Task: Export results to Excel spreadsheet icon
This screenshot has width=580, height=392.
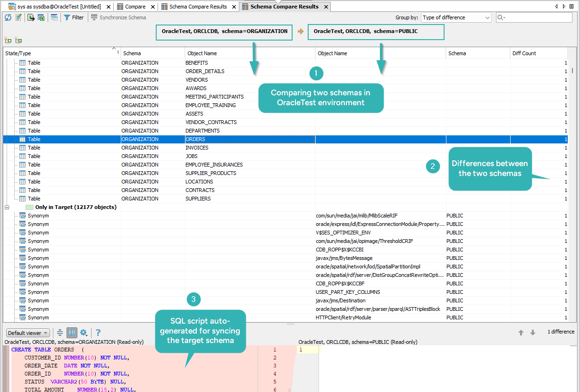Action: [41, 17]
